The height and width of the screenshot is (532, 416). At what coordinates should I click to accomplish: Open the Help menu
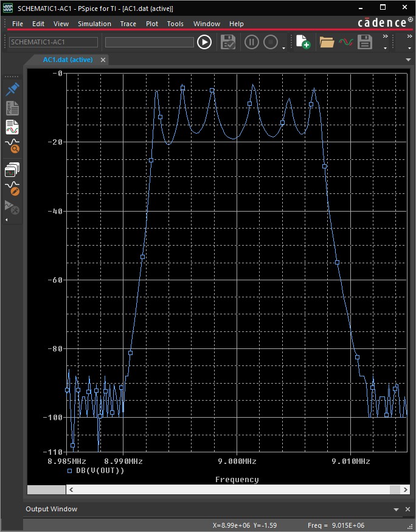coord(236,24)
